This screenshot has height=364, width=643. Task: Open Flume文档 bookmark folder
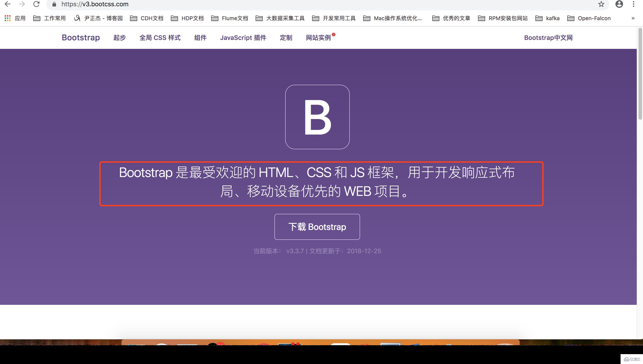(x=230, y=18)
